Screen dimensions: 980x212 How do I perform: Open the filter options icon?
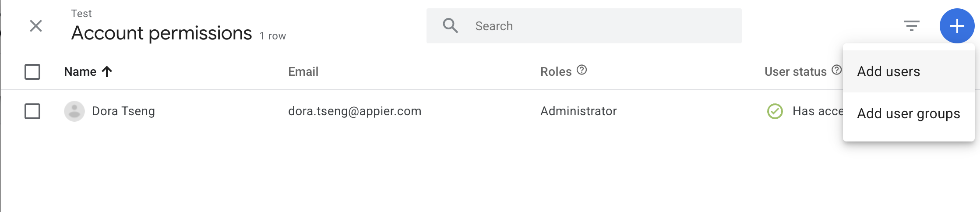(x=912, y=26)
